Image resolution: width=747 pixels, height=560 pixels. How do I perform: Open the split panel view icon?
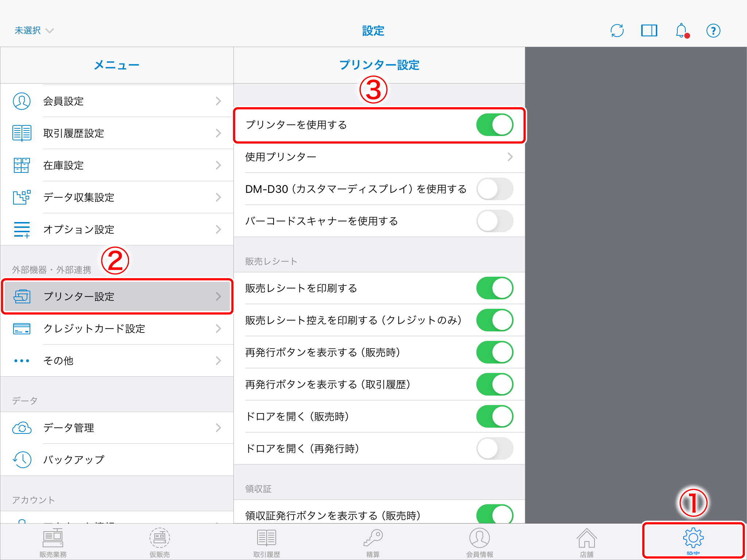click(x=649, y=31)
